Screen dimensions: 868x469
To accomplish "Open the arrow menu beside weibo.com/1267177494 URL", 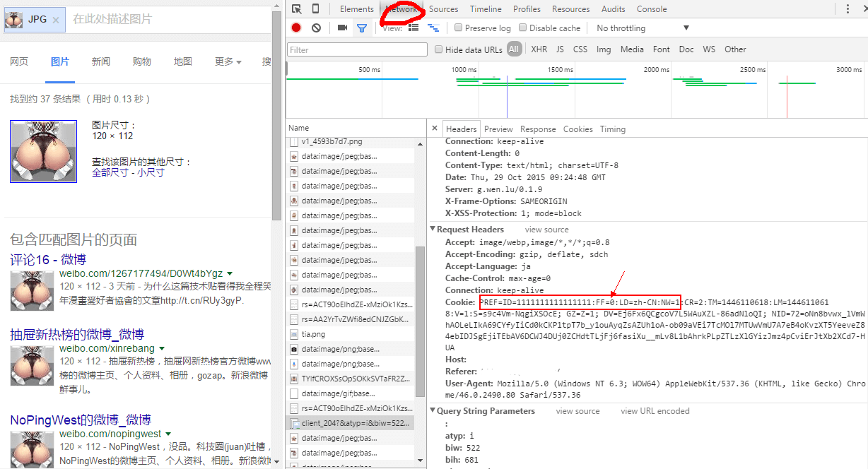I will (230, 273).
